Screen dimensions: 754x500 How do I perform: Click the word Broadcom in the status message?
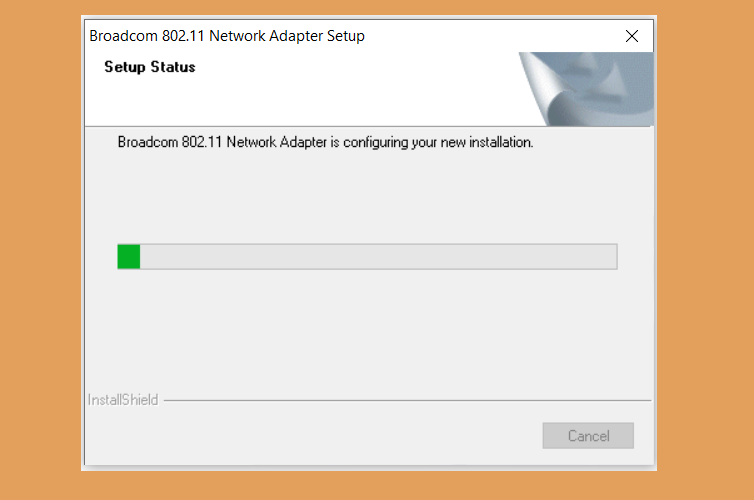click(148, 142)
